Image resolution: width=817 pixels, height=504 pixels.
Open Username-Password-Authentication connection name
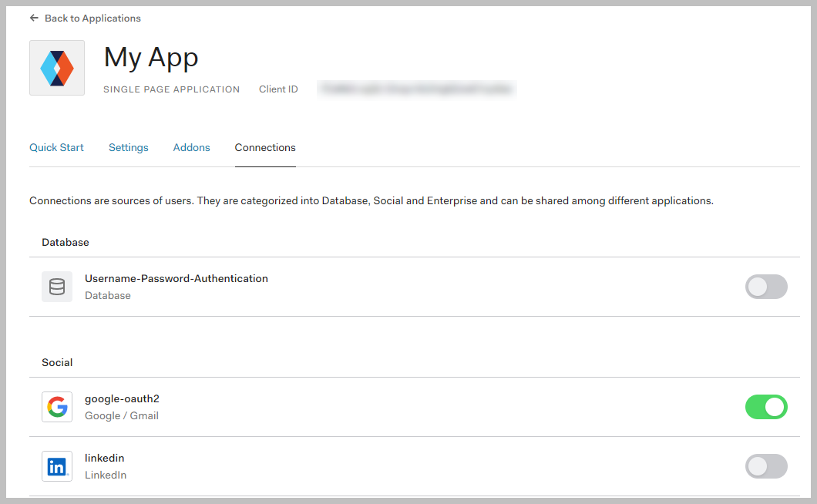[x=177, y=278]
